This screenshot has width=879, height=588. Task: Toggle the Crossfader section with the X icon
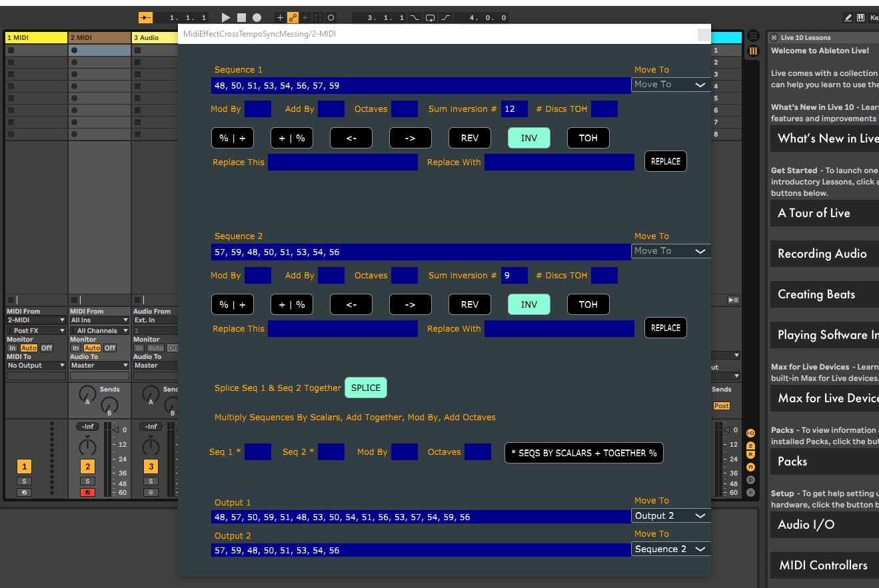752,491
